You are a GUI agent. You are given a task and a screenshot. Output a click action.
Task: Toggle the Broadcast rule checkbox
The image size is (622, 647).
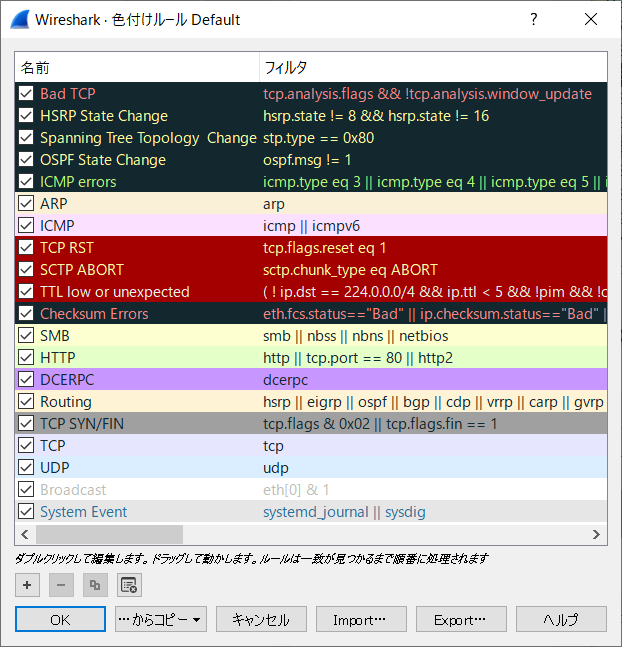click(26, 489)
